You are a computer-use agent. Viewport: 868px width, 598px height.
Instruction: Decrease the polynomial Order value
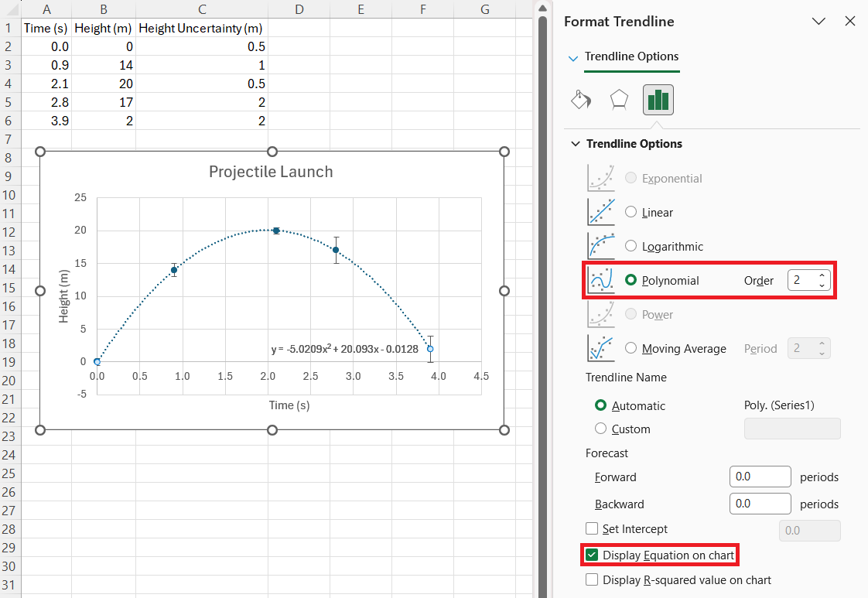(x=822, y=285)
